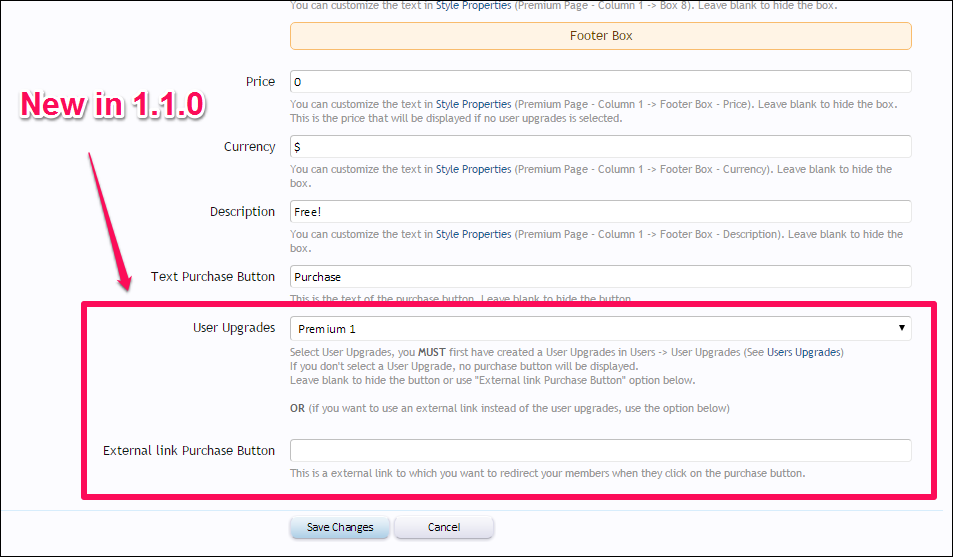Screen dimensions: 953x557
Task: Click the Price field label
Action: [x=260, y=82]
